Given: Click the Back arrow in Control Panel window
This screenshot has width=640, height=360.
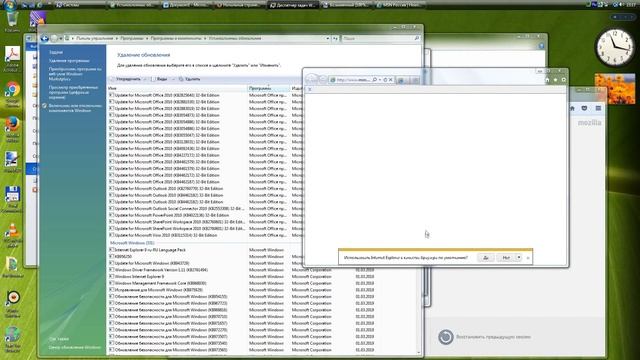Looking at the screenshot, I should coord(44,38).
